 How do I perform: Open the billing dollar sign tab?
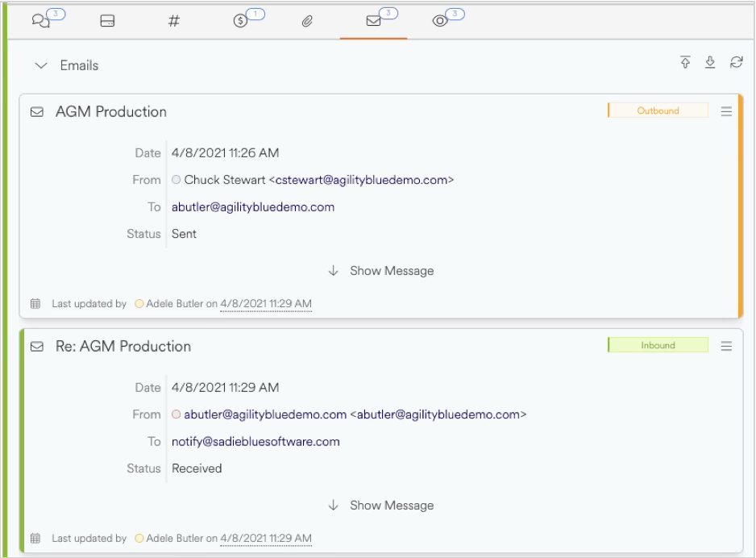[240, 21]
